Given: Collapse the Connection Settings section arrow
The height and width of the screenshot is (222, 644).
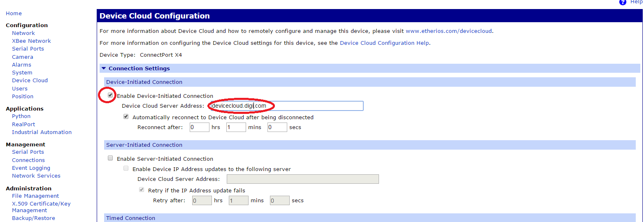Looking at the screenshot, I should pyautogui.click(x=104, y=68).
